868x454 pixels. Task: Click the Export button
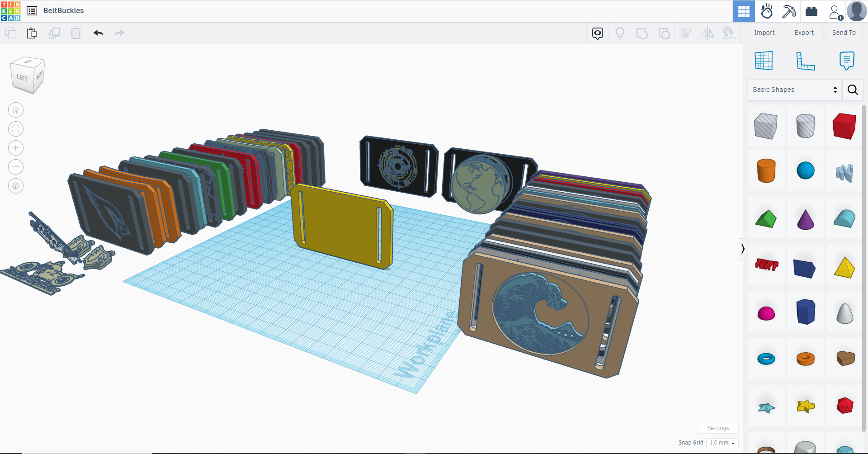[804, 33]
